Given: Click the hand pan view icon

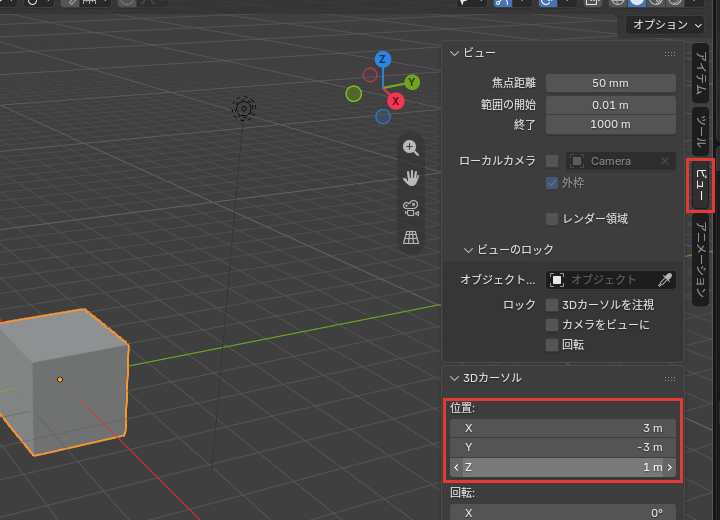Looking at the screenshot, I should [x=411, y=178].
